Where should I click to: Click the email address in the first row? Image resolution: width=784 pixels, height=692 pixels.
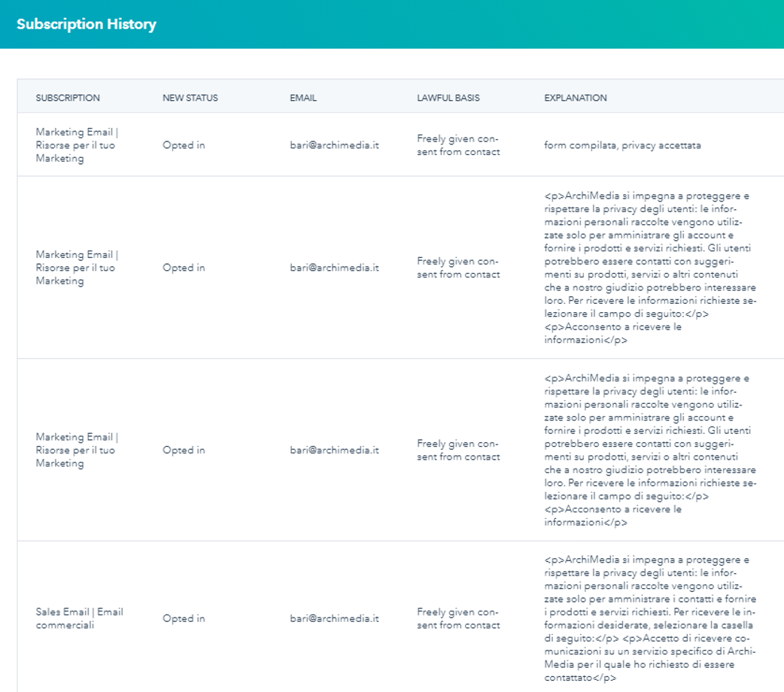(x=334, y=145)
